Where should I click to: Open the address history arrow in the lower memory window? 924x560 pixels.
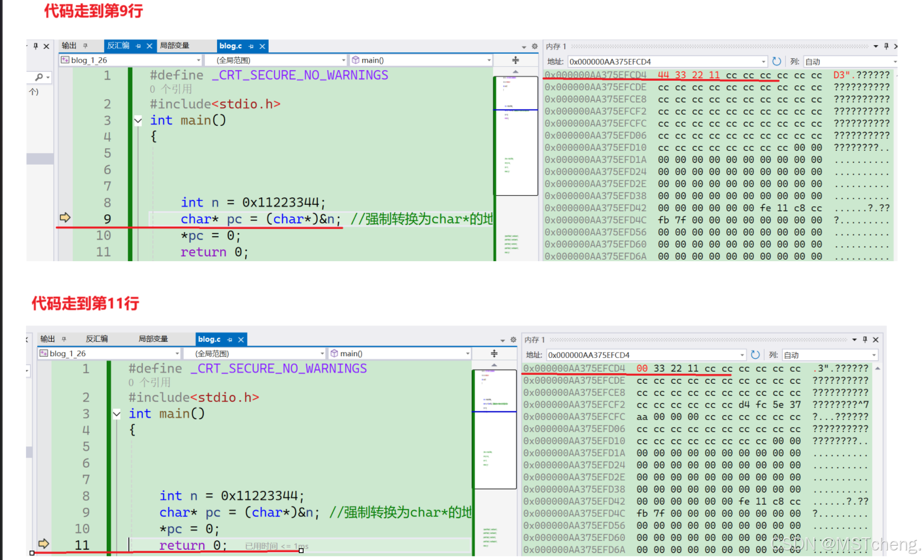point(742,355)
